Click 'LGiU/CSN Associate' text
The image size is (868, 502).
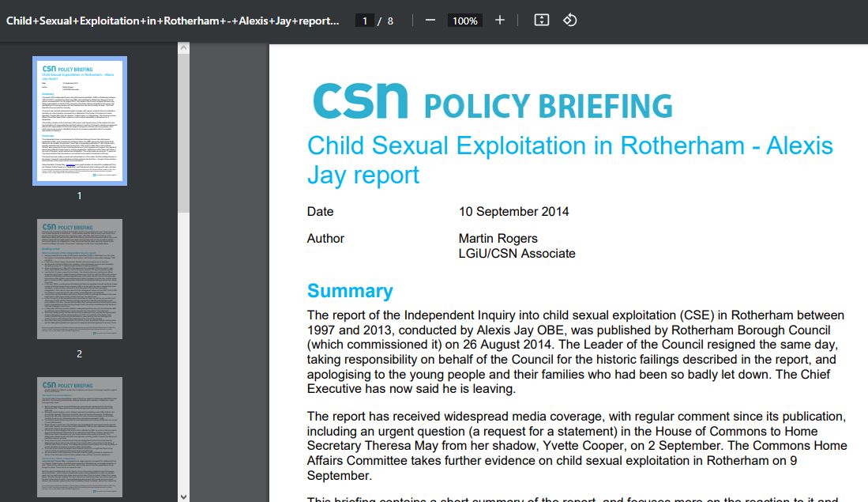(x=517, y=253)
